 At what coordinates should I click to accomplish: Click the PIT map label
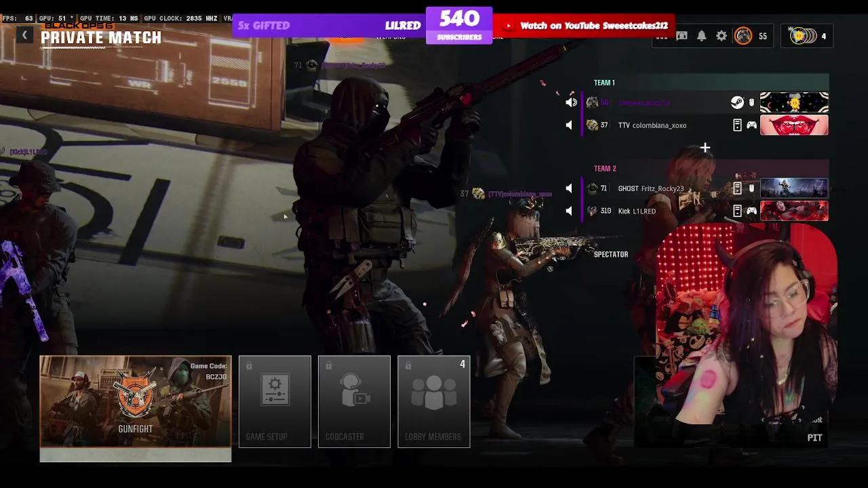pos(814,438)
